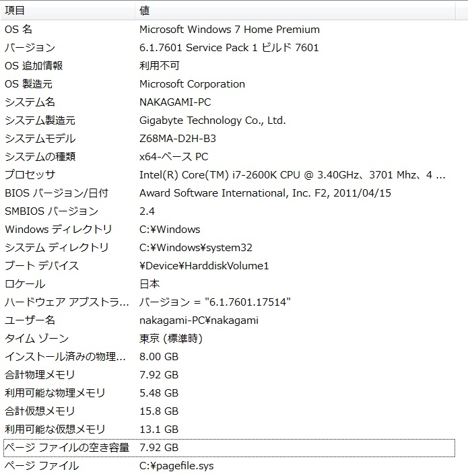
Task: Select the システム製造元 row label
Action: pyautogui.click(x=40, y=121)
